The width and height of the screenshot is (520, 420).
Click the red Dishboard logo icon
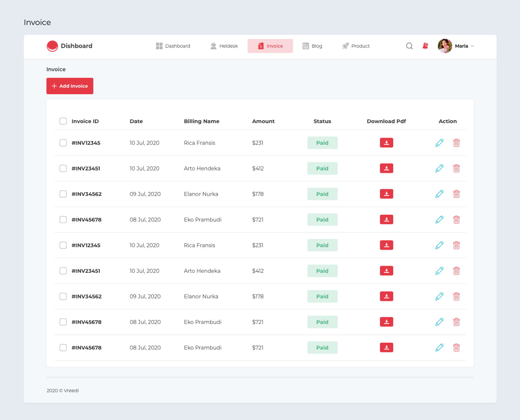point(52,46)
